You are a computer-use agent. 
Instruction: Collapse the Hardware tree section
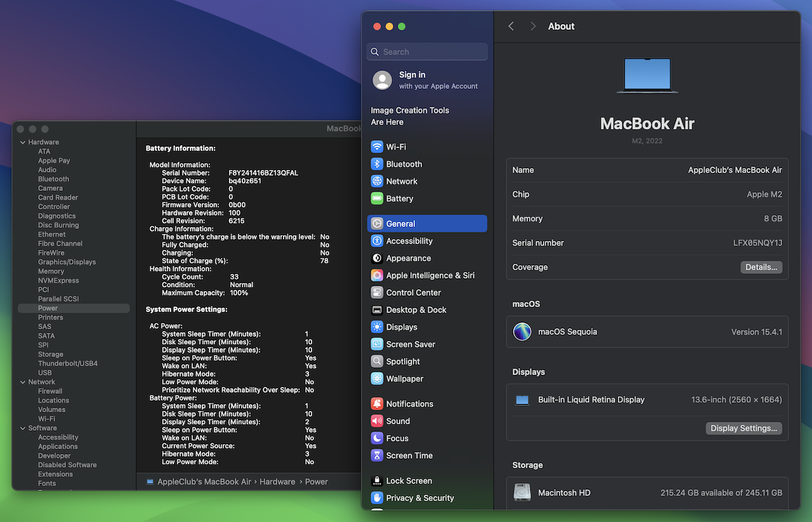tap(23, 142)
